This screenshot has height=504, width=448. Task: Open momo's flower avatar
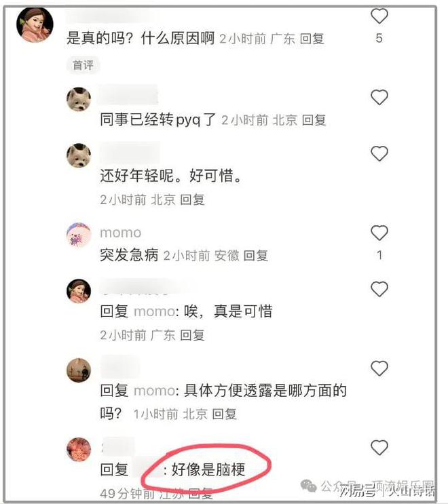coord(79,235)
